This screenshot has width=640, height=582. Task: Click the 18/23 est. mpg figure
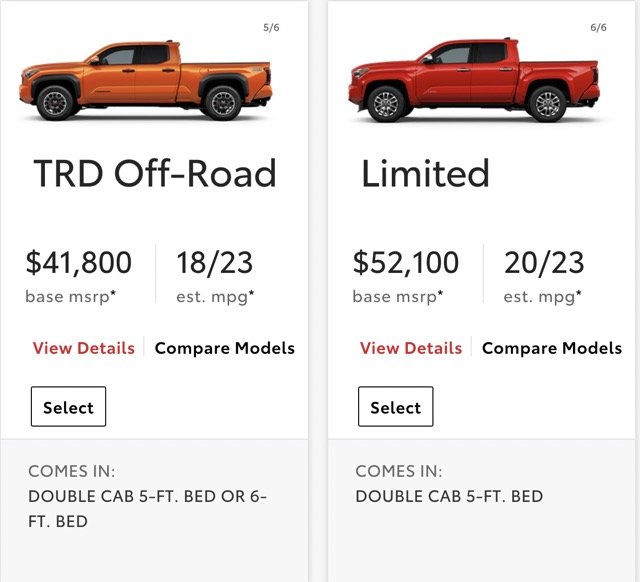(x=215, y=262)
